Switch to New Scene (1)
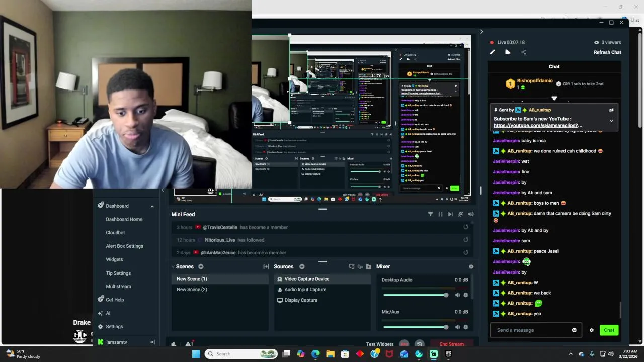 (x=220, y=279)
